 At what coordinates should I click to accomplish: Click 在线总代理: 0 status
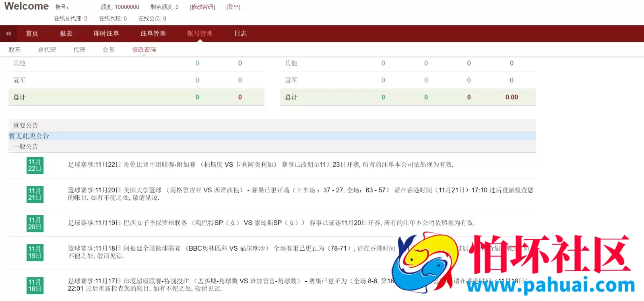[71, 19]
